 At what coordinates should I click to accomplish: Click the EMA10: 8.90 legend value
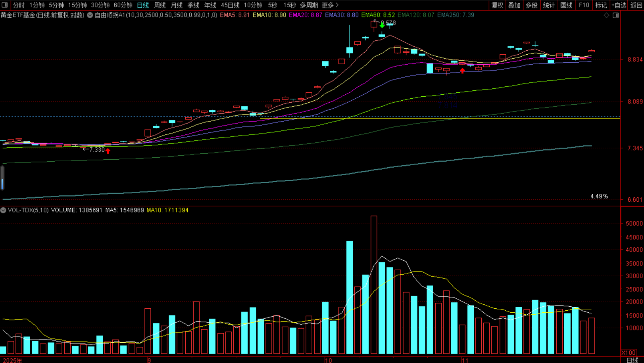point(269,15)
